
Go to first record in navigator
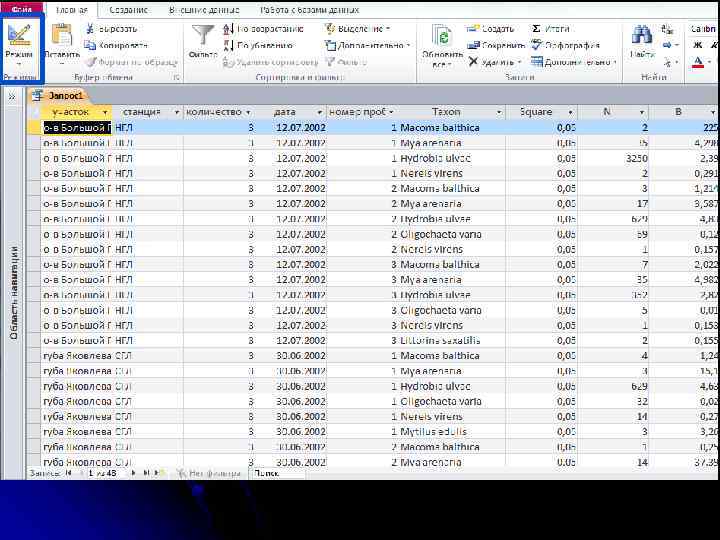click(x=69, y=472)
